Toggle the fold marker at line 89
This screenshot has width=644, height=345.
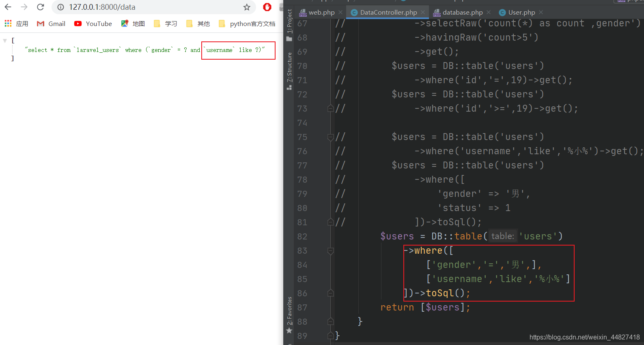tap(331, 336)
